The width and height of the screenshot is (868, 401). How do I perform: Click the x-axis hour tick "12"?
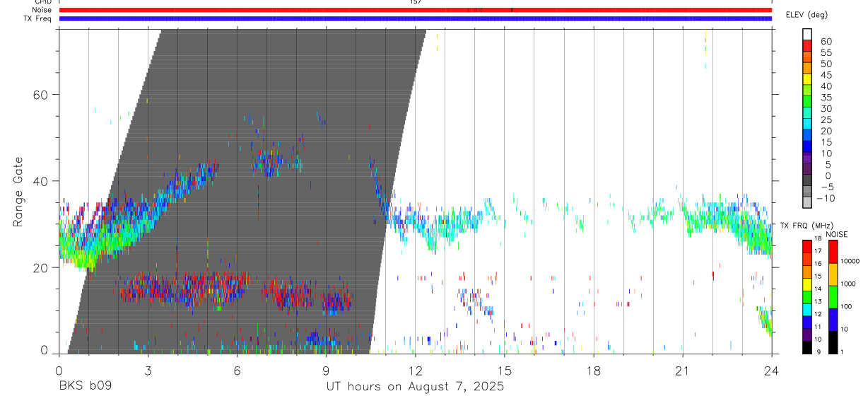point(415,370)
